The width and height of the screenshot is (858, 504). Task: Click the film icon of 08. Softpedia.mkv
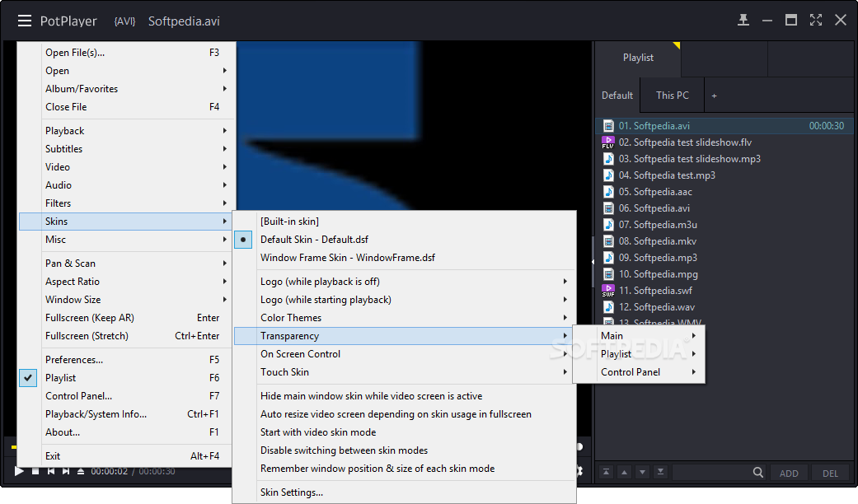pos(608,241)
